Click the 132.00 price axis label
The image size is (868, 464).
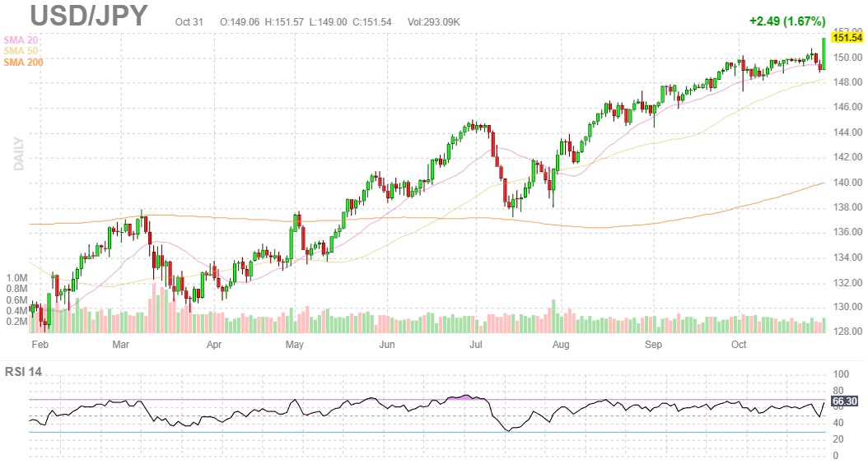[847, 283]
